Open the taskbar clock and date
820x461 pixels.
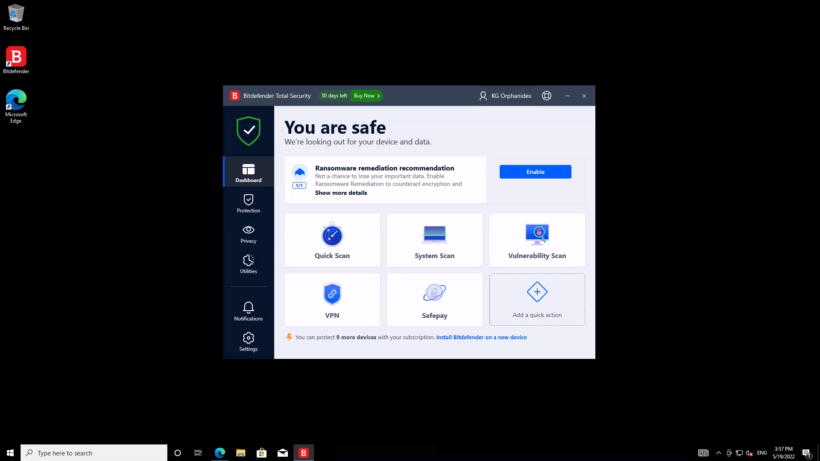pos(783,453)
